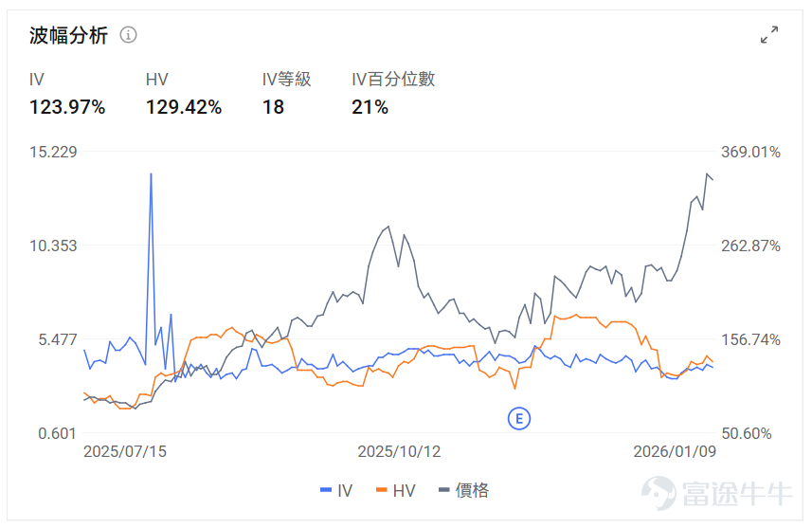Click the IV等級 label
This screenshot has width=812, height=528.
click(286, 80)
